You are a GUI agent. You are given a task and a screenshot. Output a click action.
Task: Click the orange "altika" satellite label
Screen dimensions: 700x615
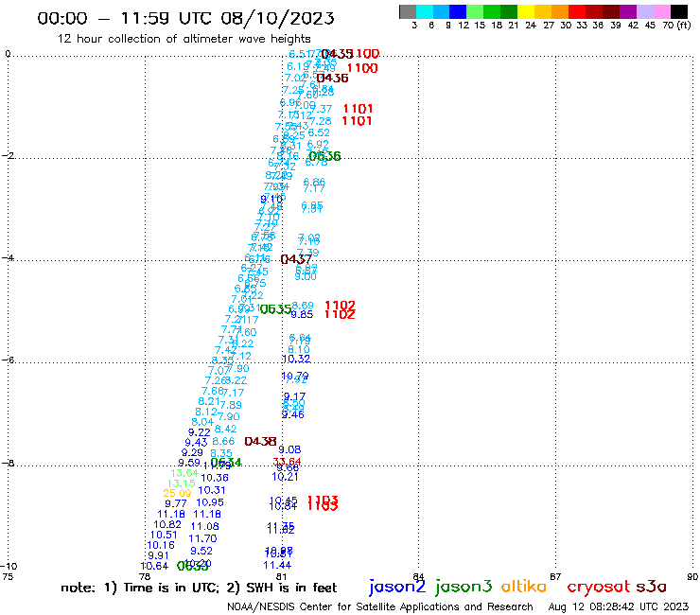[x=524, y=586]
